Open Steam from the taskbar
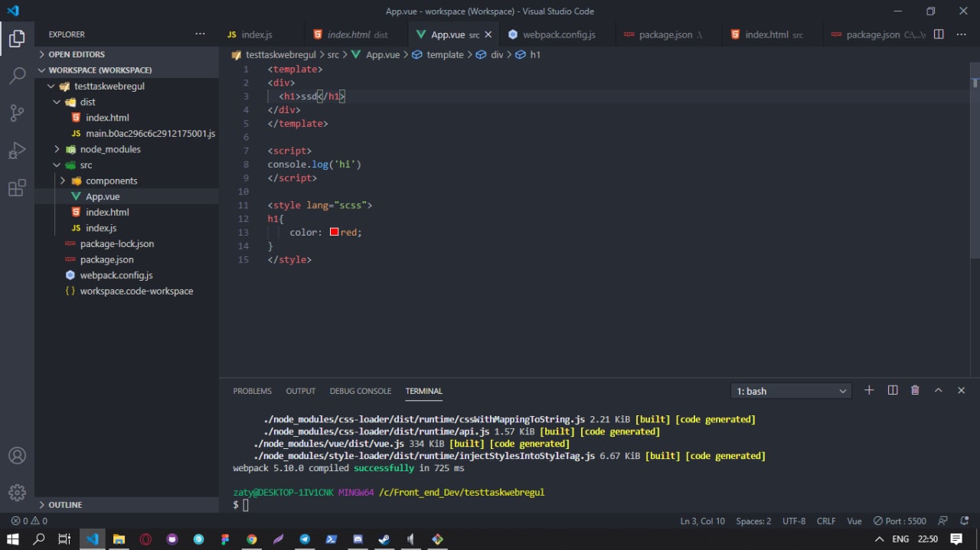The image size is (980, 550). pos(384,539)
